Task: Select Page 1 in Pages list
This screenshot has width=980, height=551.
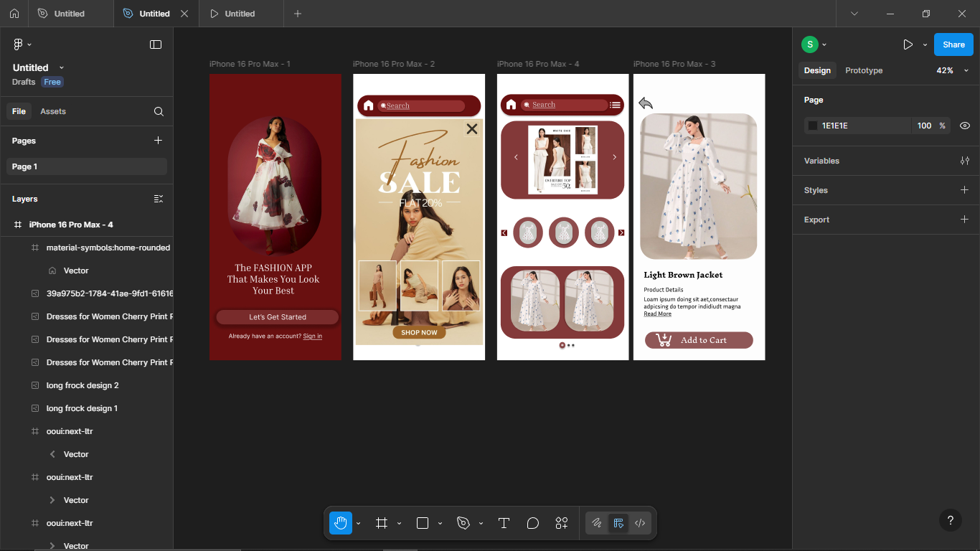Action: (87, 166)
